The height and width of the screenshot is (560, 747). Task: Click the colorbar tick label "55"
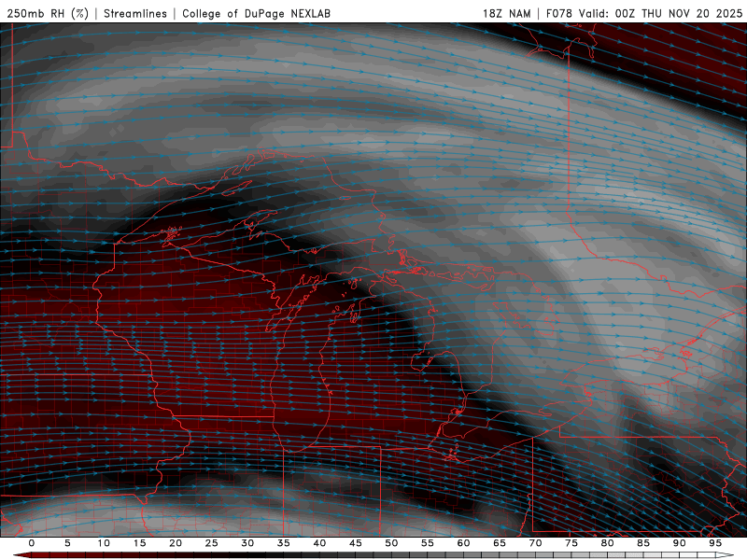coord(428,543)
